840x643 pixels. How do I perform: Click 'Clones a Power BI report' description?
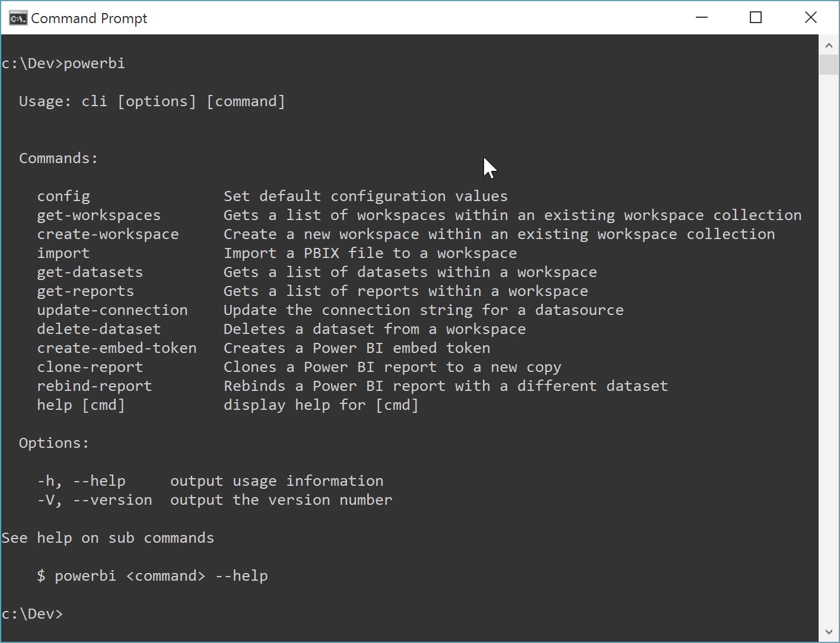(393, 367)
